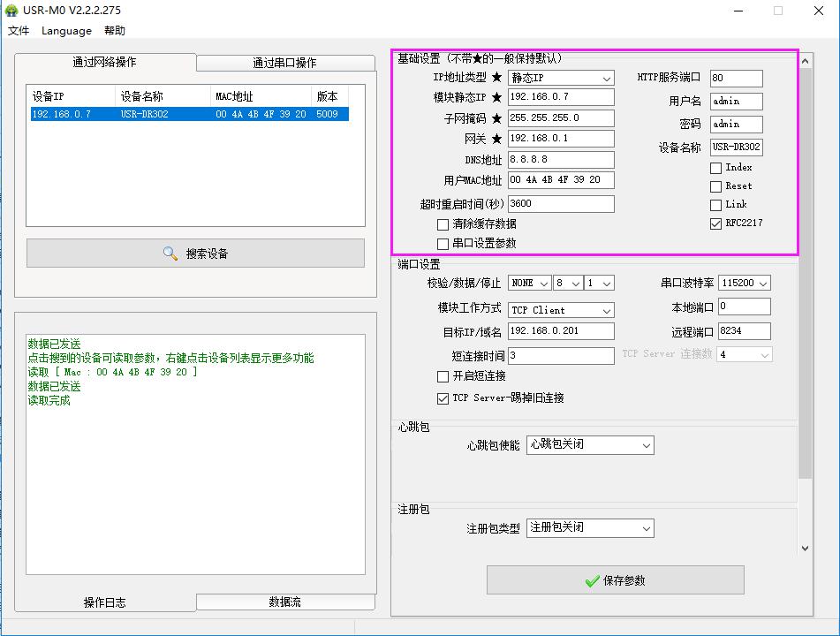Enable the Index checkbox

(715, 168)
